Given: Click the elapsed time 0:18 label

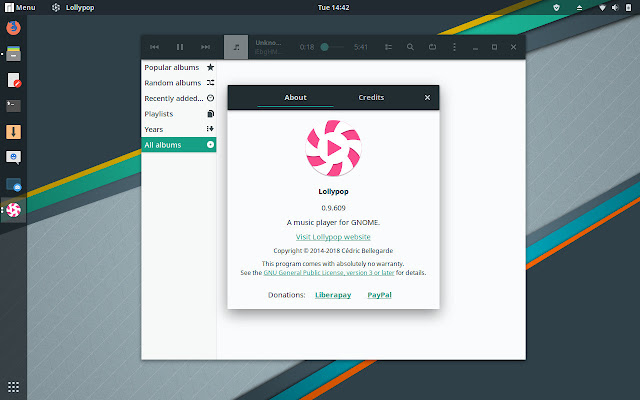Looking at the screenshot, I should click(307, 47).
